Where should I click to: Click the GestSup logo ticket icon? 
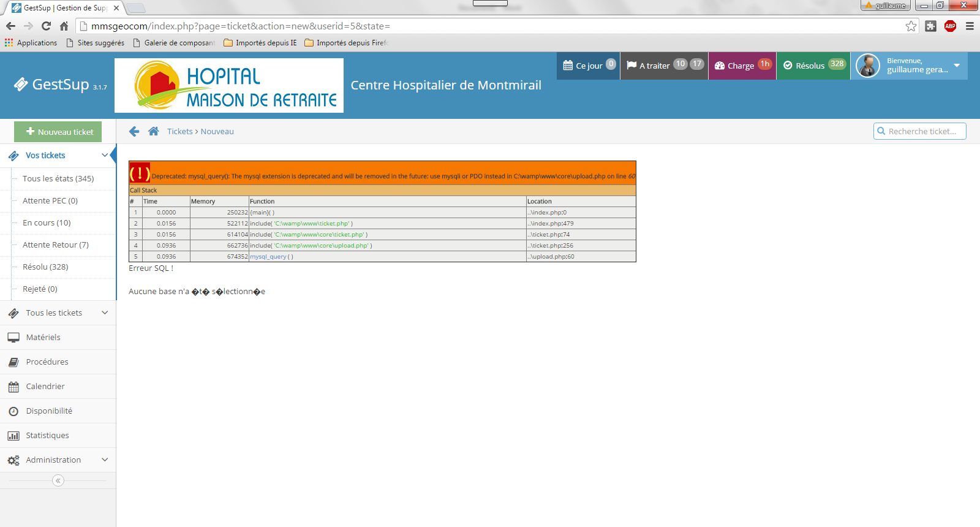tap(21, 84)
